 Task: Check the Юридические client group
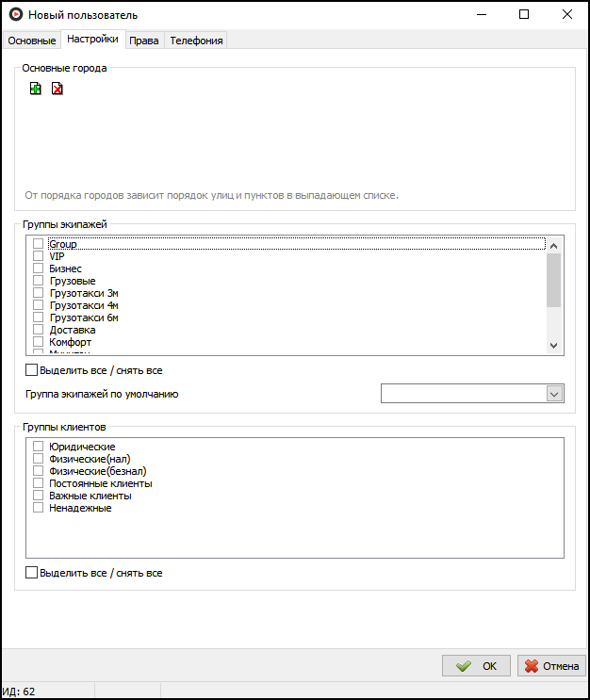pos(39,447)
